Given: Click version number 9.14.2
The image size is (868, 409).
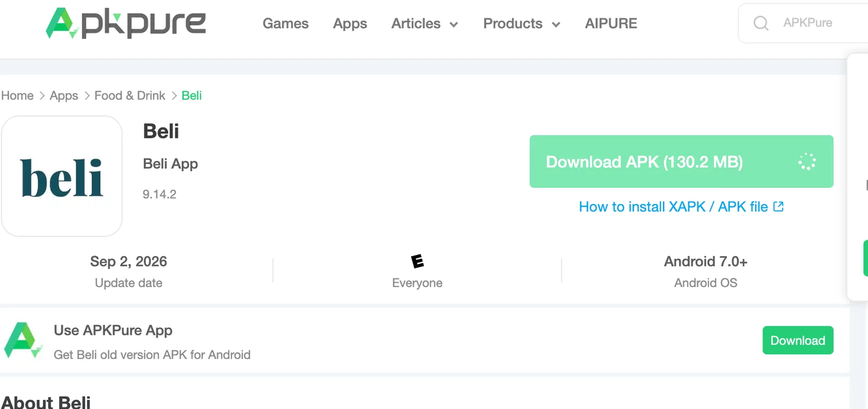Looking at the screenshot, I should pos(159,194).
